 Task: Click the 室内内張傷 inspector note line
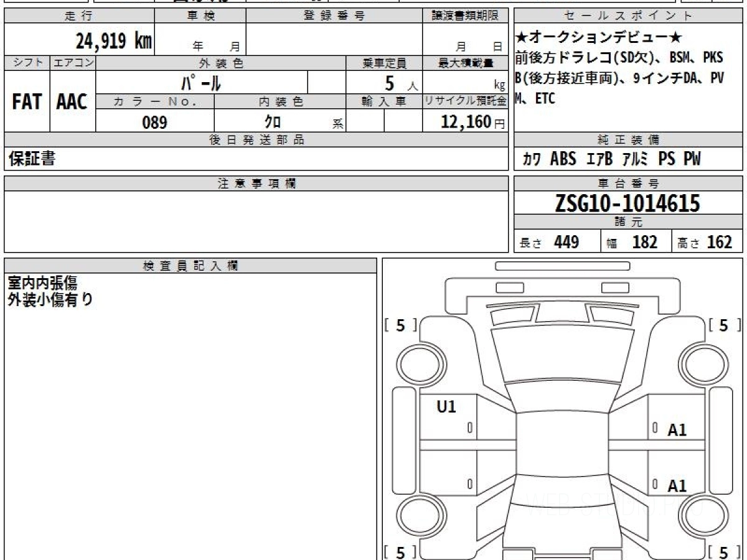coord(42,283)
